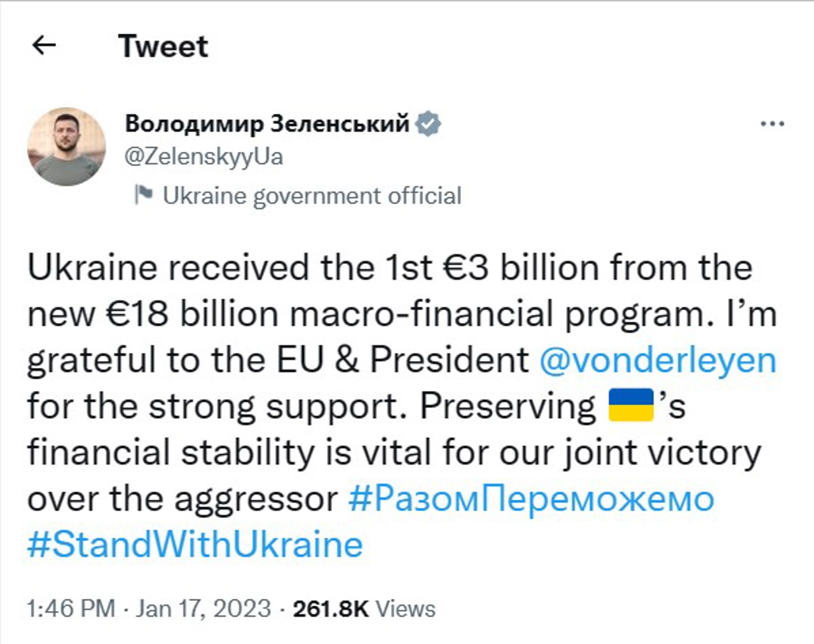Open the #StandWithUkraine hashtag
The image size is (814, 644).
tap(195, 545)
